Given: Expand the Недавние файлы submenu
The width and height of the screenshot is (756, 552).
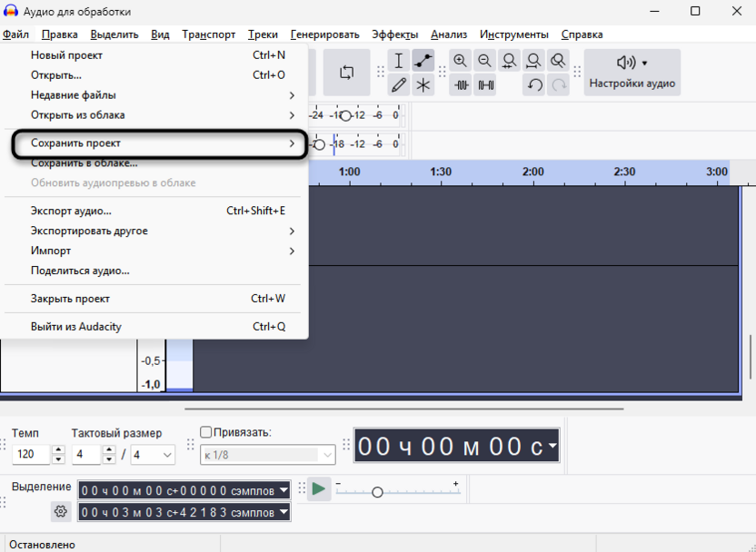Looking at the screenshot, I should click(154, 95).
